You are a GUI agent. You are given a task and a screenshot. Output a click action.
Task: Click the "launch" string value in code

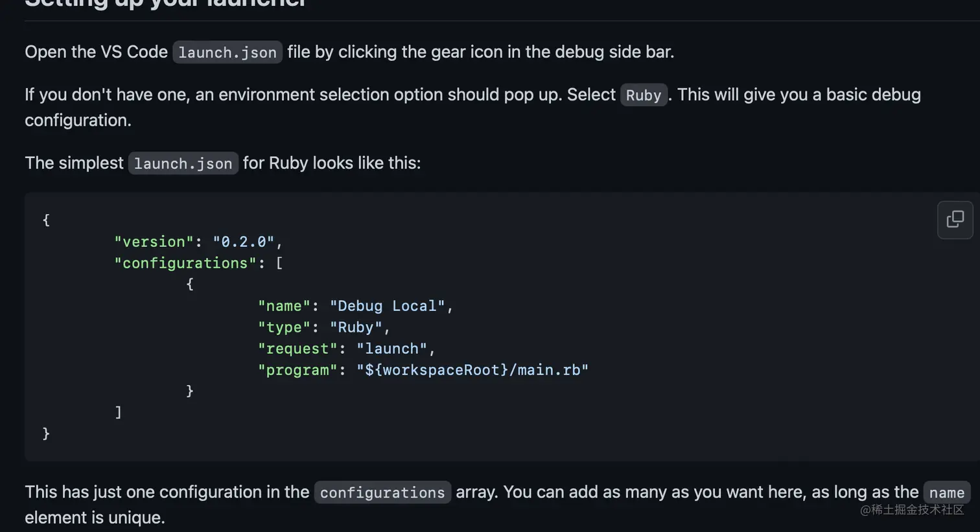click(391, 349)
